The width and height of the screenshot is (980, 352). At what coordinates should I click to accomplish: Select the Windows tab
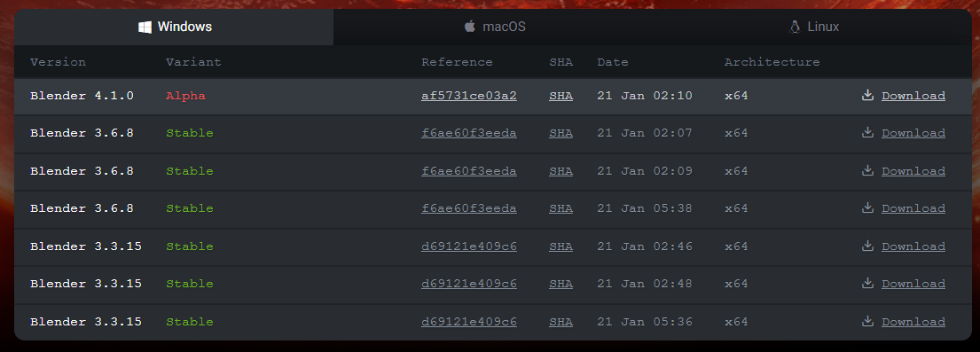click(174, 27)
